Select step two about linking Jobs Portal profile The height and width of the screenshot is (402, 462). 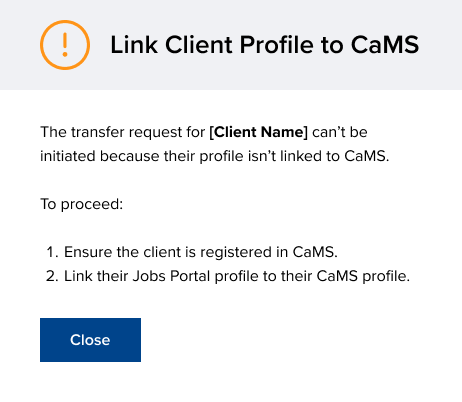[228, 276]
